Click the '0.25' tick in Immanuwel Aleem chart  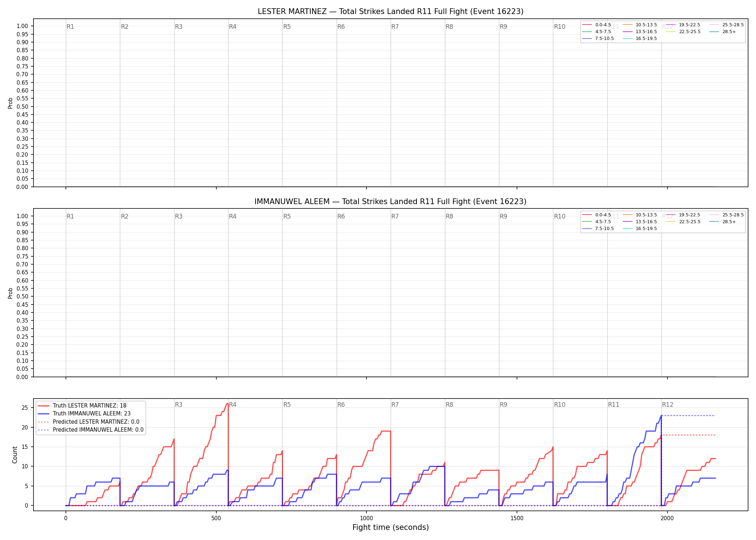pos(22,337)
